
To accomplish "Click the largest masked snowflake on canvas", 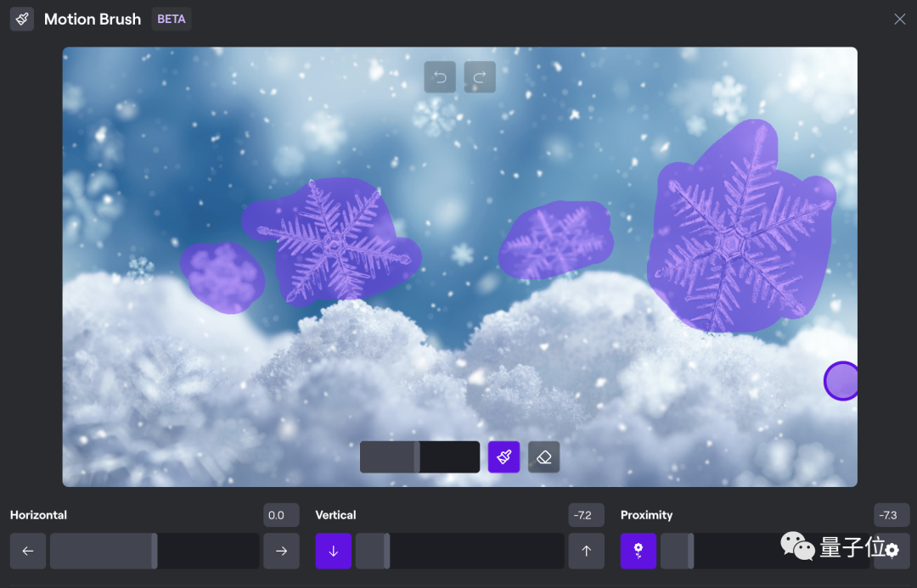I will click(x=734, y=238).
